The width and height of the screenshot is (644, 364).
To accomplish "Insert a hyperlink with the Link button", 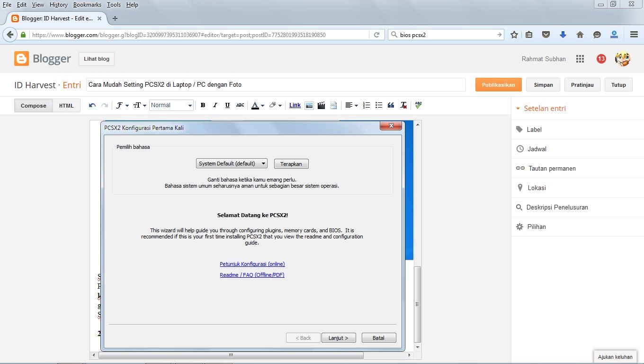I will (x=295, y=105).
